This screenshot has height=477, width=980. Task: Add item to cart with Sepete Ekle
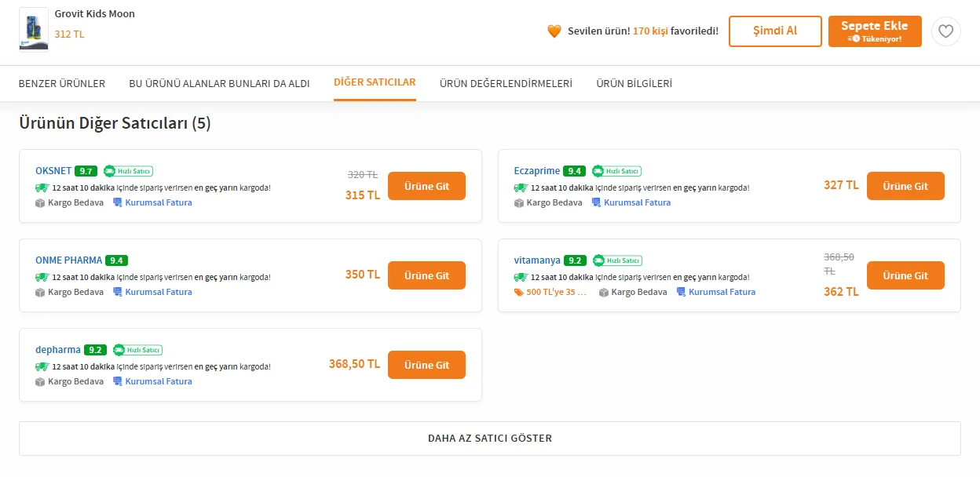[x=875, y=31]
